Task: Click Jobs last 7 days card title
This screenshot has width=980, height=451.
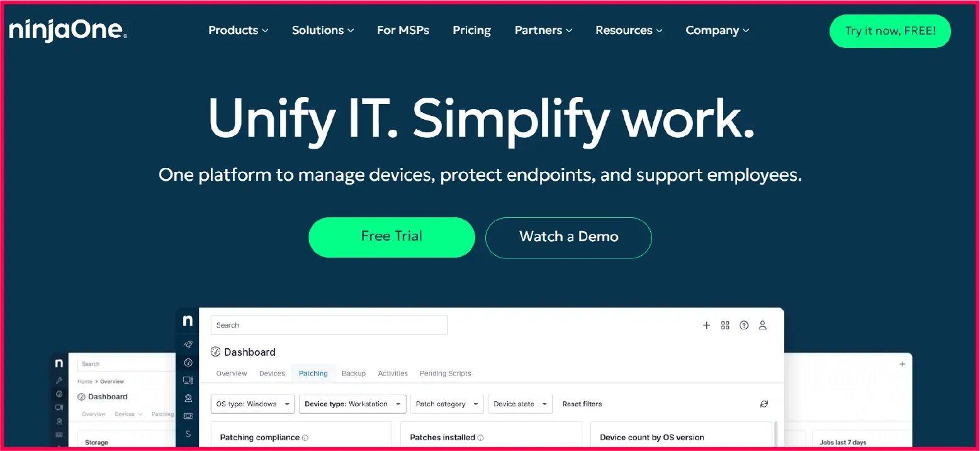Action: (843, 442)
